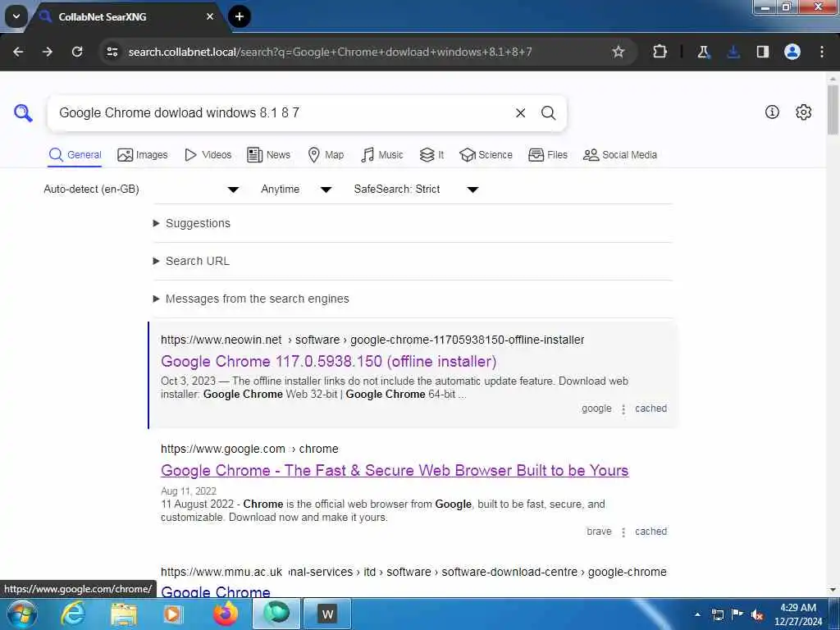Open a new browser tab

[x=240, y=16]
